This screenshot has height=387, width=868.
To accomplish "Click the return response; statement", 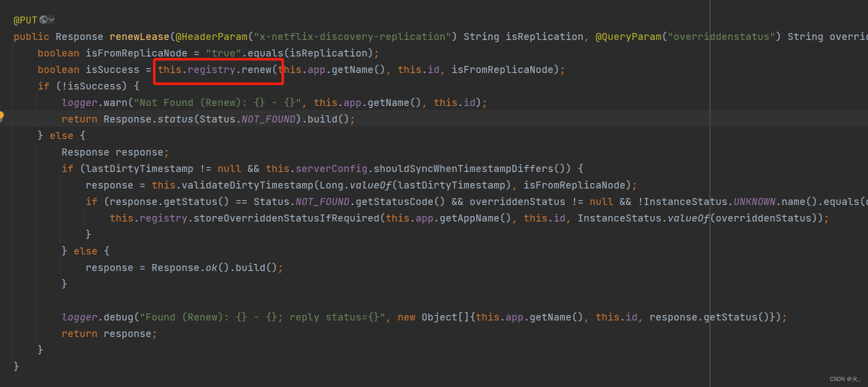I will click(x=109, y=333).
